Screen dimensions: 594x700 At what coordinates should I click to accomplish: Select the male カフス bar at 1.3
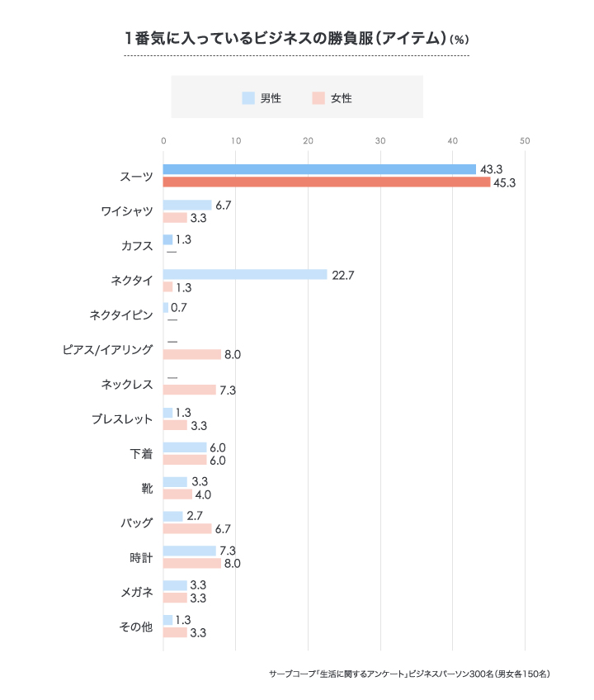167,239
